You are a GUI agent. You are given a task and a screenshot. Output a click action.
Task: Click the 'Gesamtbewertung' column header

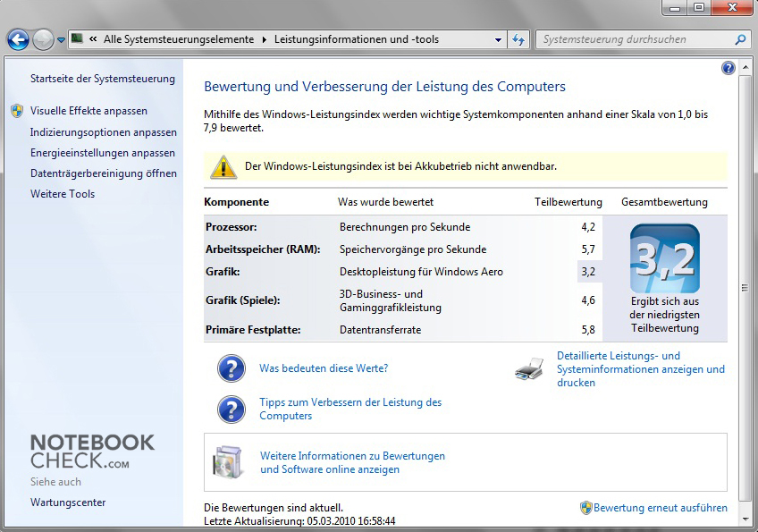point(664,202)
